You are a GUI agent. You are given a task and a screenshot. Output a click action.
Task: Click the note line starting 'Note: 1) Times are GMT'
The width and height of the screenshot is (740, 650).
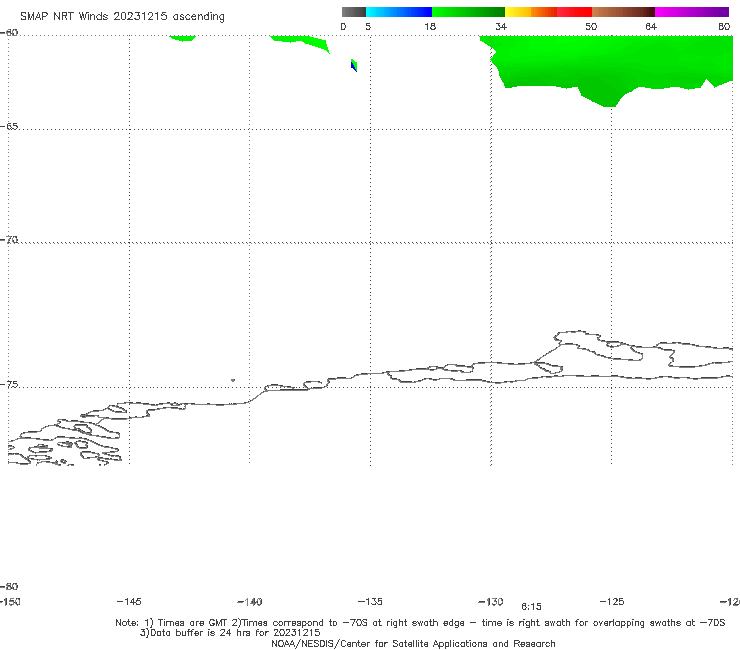pos(420,623)
